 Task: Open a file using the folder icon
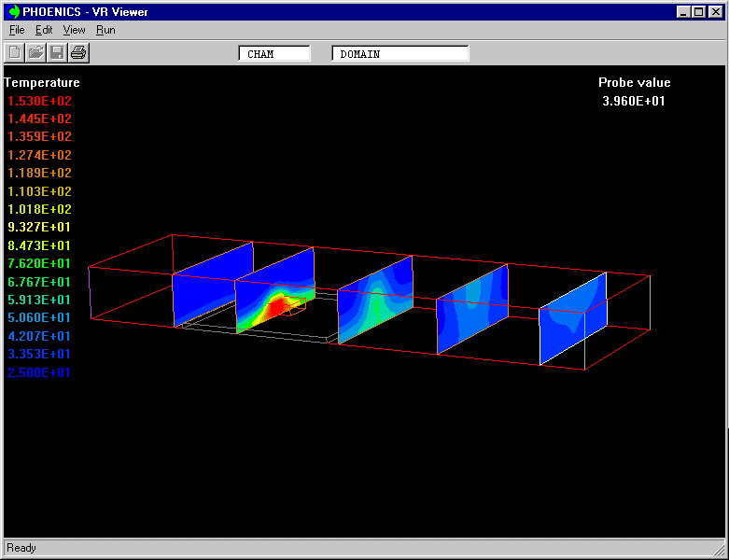click(35, 53)
